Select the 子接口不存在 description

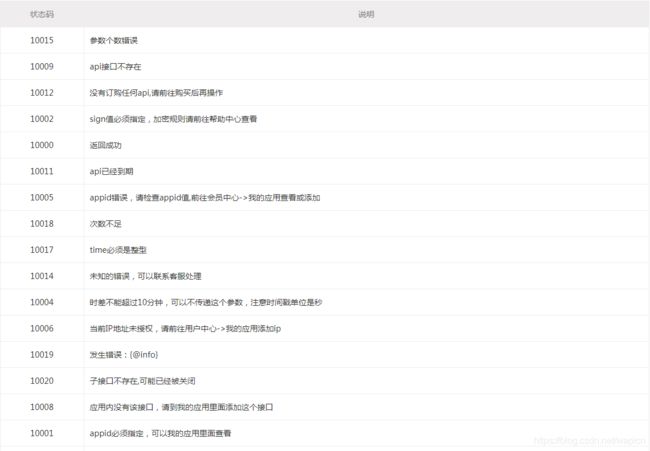pos(143,381)
